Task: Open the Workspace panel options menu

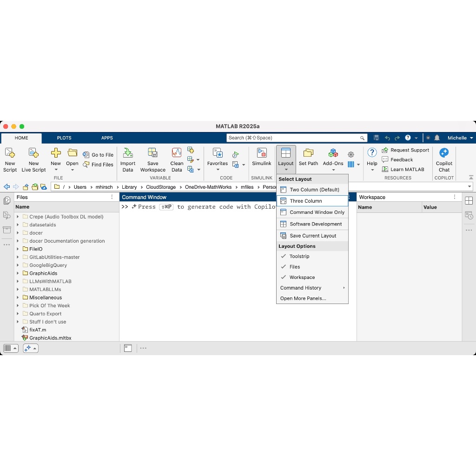Action: [x=455, y=197]
